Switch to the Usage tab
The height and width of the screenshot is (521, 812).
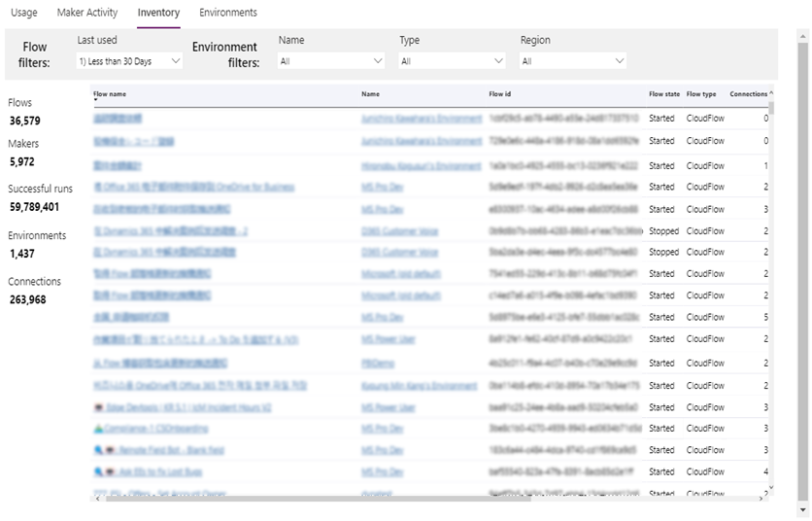tap(24, 13)
